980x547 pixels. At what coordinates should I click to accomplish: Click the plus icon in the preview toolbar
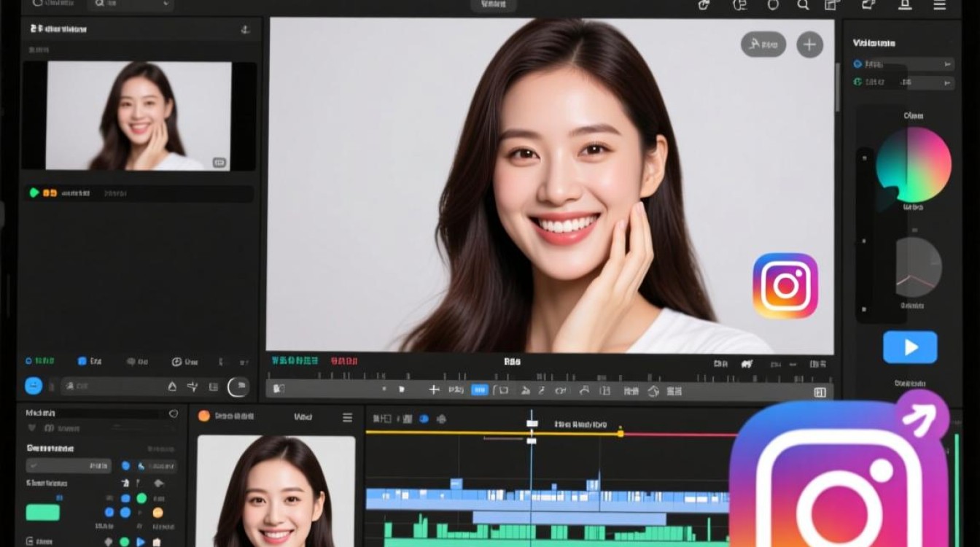(x=434, y=390)
